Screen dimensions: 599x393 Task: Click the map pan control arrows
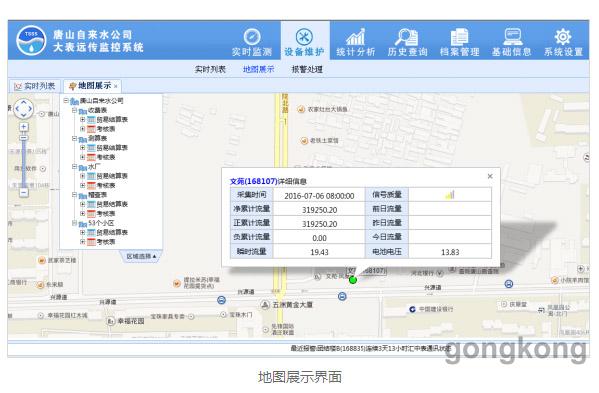pos(24,109)
